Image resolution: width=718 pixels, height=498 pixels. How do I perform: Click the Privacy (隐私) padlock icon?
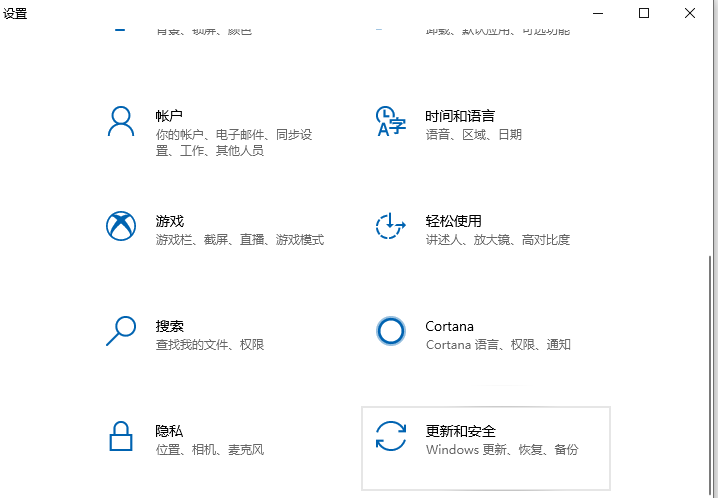click(x=121, y=436)
